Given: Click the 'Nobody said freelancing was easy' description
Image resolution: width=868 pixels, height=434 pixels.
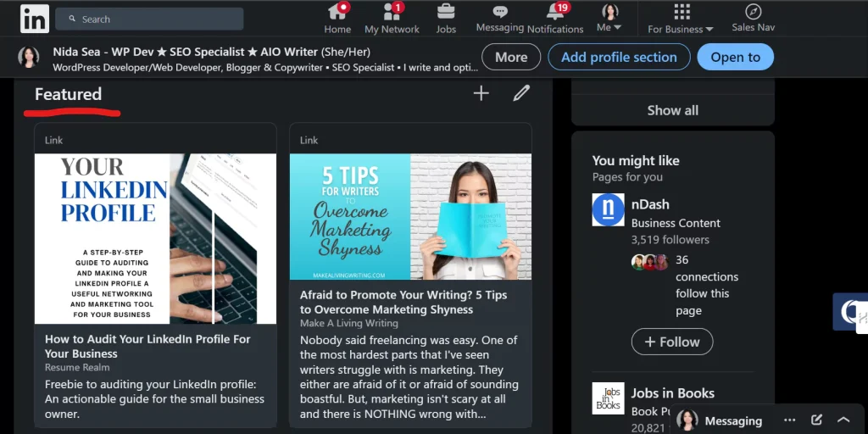Looking at the screenshot, I should tap(409, 376).
